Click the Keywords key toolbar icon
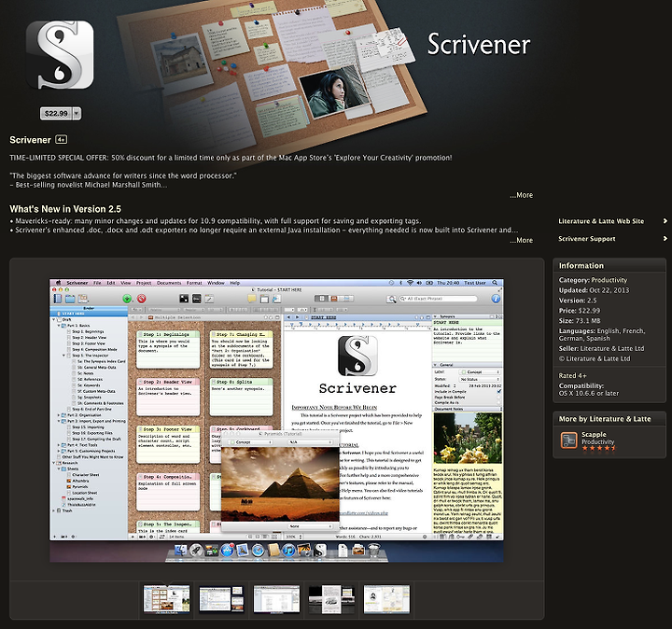Viewport: 672px width, 629px height. (x=196, y=299)
